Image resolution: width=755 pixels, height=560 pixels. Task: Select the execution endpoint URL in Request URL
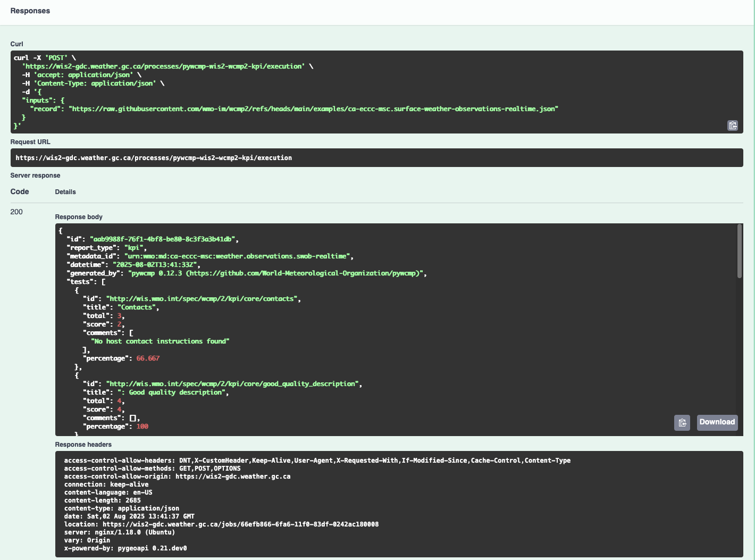pos(154,157)
